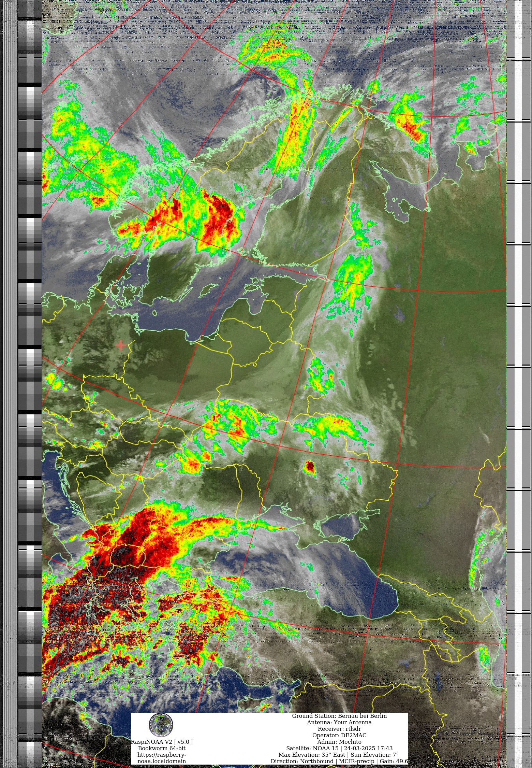
Task: Click the 'Admin: Mochito' line
Action: point(339,742)
